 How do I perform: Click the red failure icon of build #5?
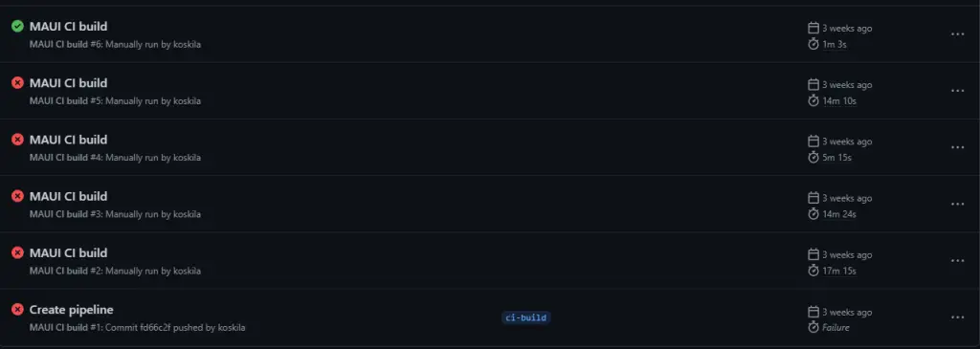(x=17, y=83)
